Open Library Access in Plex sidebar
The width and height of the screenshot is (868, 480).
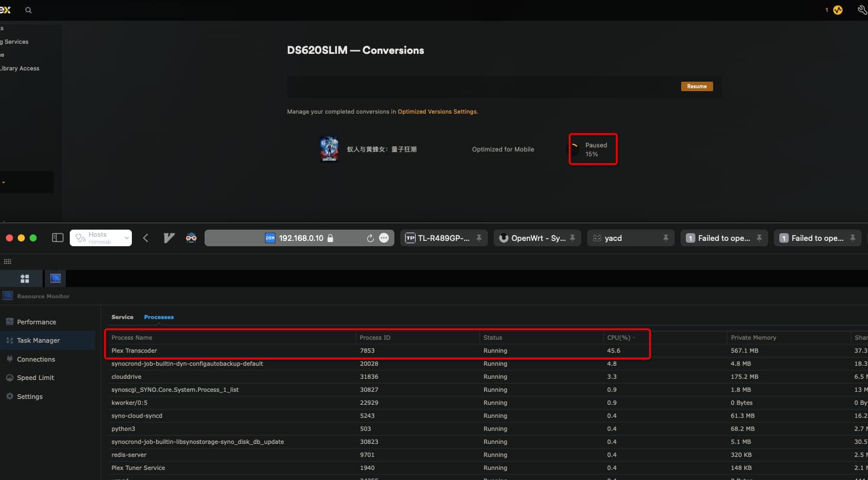20,68
